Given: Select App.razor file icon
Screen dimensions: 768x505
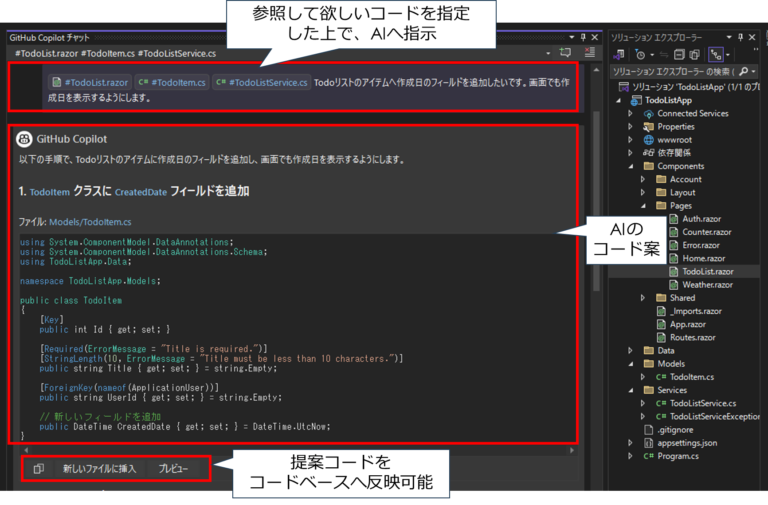Looking at the screenshot, I should pyautogui.click(x=661, y=325).
